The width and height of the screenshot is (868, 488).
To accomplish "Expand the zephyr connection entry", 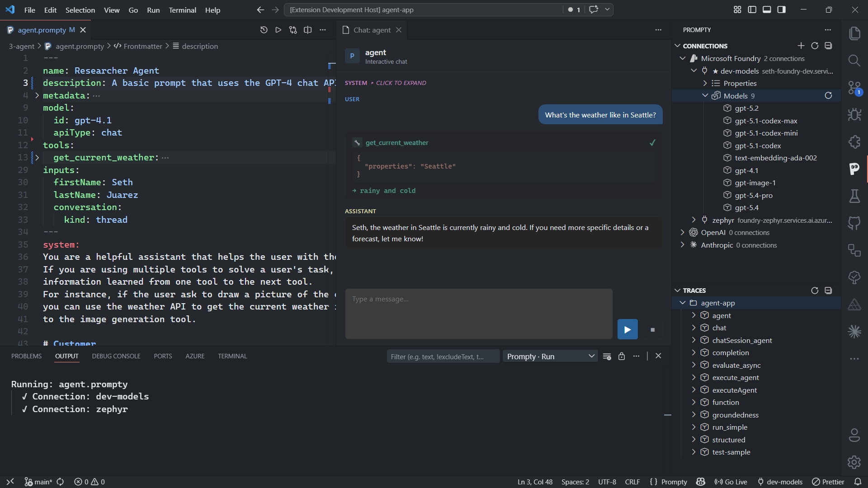I will tap(693, 220).
